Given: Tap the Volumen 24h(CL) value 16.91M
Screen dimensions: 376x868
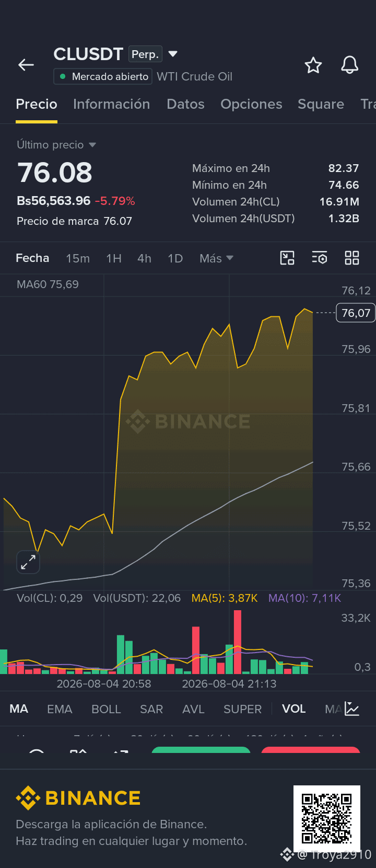Looking at the screenshot, I should [339, 202].
